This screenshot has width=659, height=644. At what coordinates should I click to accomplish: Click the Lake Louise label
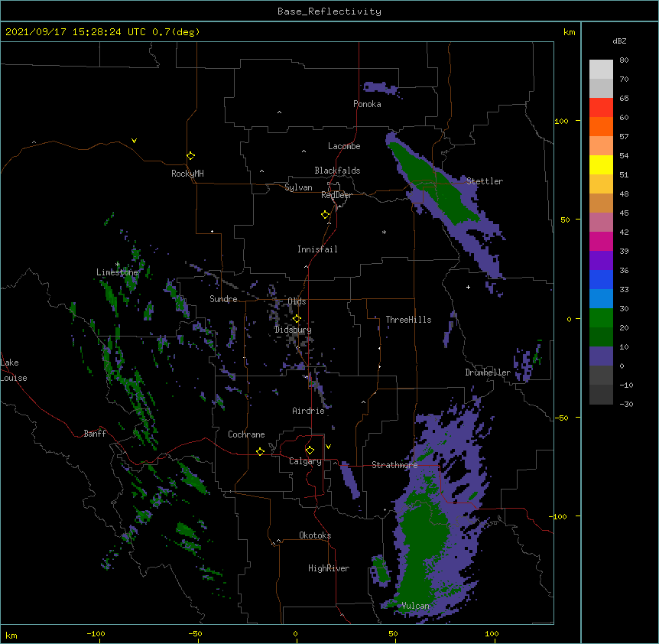tap(14, 370)
